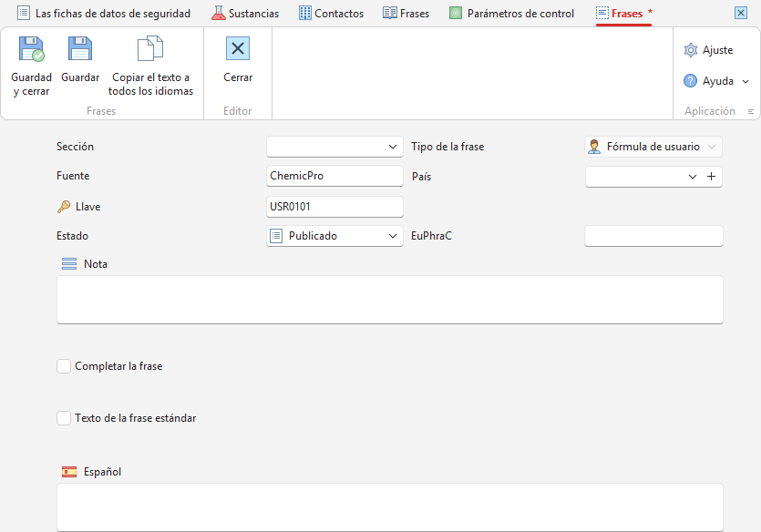Expand the Ayuda menu arrow
The height and width of the screenshot is (532, 761).
[x=746, y=81]
